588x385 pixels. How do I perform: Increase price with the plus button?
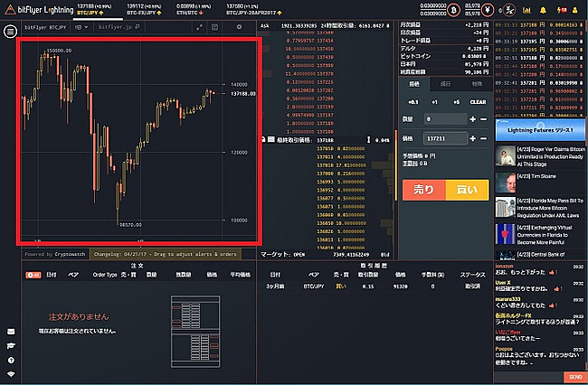click(x=472, y=138)
